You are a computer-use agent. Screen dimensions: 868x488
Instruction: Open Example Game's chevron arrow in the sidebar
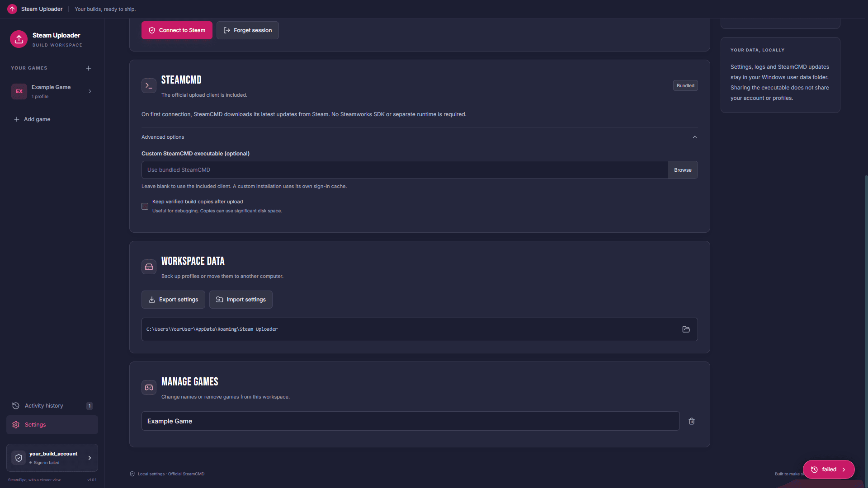(x=90, y=91)
